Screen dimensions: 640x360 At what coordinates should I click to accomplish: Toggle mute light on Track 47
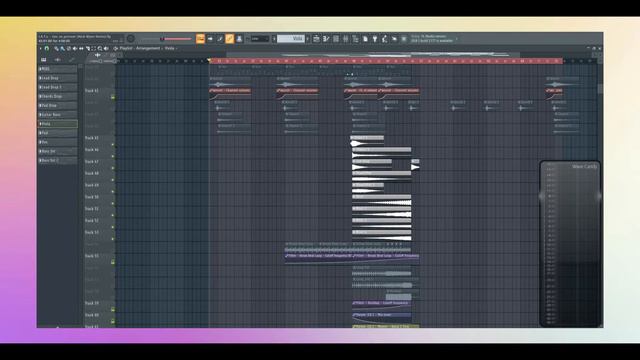[x=113, y=168]
